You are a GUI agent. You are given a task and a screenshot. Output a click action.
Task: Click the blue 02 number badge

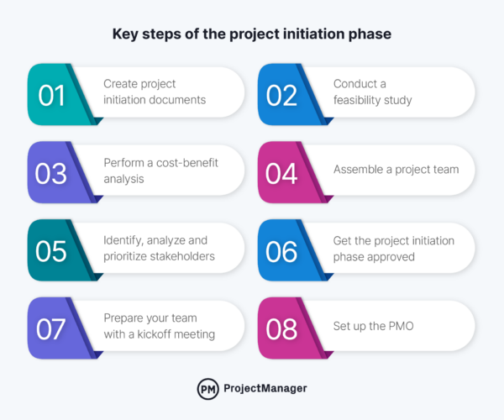click(281, 95)
